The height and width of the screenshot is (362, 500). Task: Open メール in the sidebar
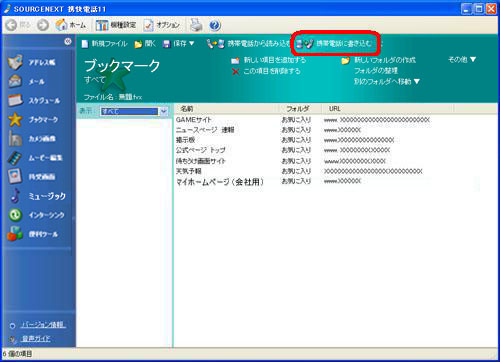[x=27, y=81]
